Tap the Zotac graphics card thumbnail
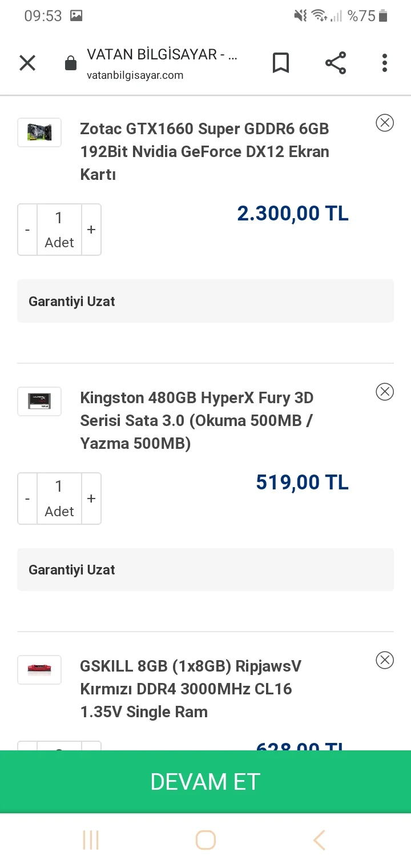This screenshot has height=868, width=411. (39, 132)
